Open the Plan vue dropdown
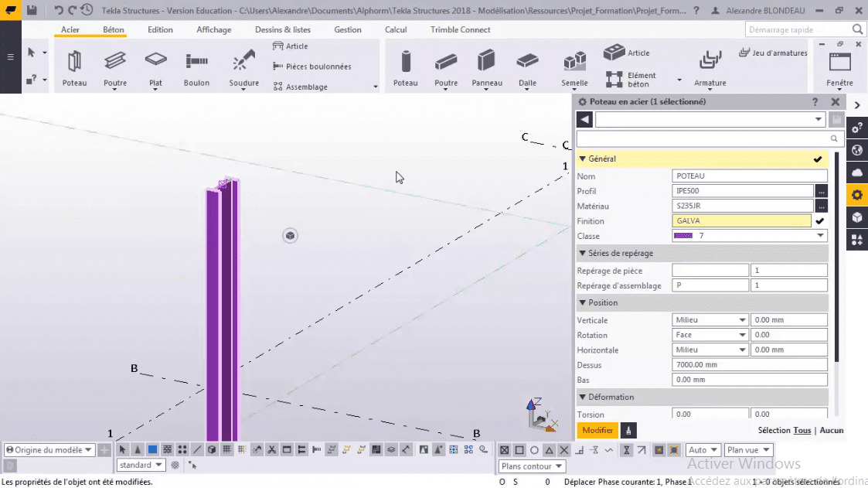The height and width of the screenshot is (488, 868). 748,450
